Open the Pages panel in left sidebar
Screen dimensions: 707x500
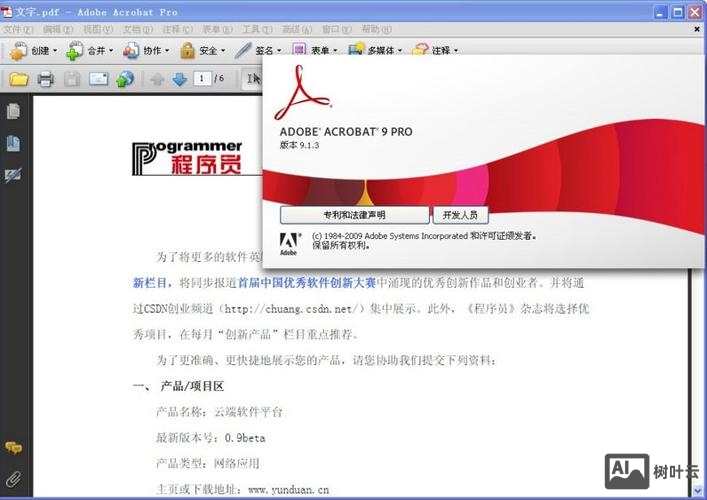point(13,111)
